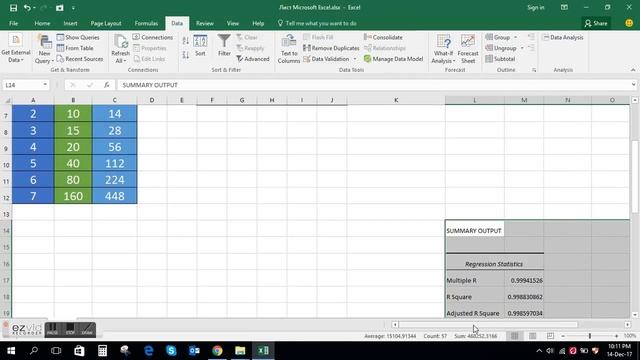Switch to the Page Layout tab
The width and height of the screenshot is (640, 360).
coord(106,23)
